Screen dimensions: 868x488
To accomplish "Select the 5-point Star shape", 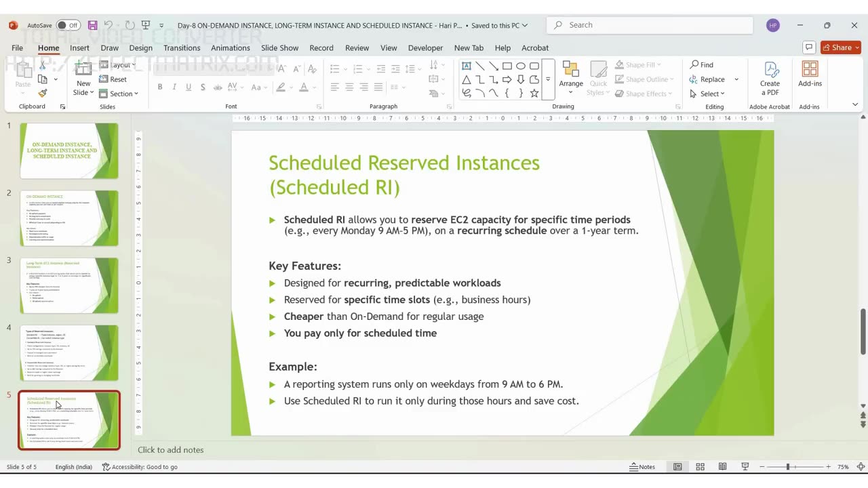I will [534, 93].
